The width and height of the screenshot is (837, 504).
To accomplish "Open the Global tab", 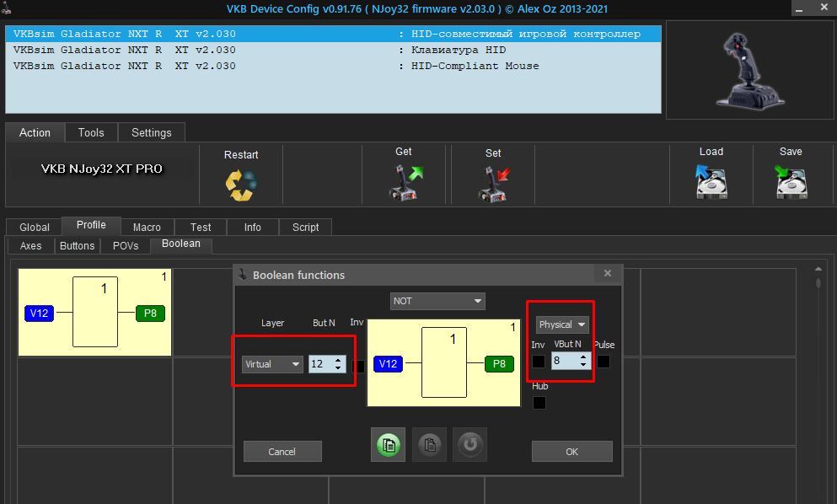I will click(35, 227).
